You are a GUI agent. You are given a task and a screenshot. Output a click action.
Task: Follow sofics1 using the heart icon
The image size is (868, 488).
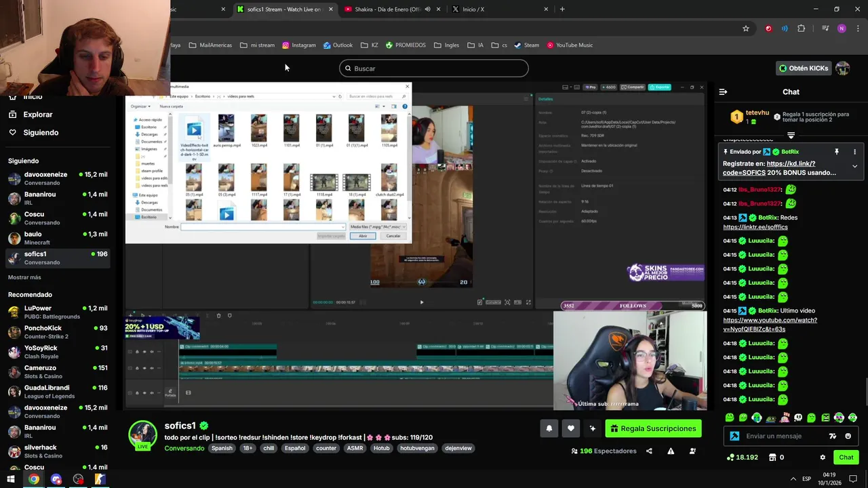(571, 428)
